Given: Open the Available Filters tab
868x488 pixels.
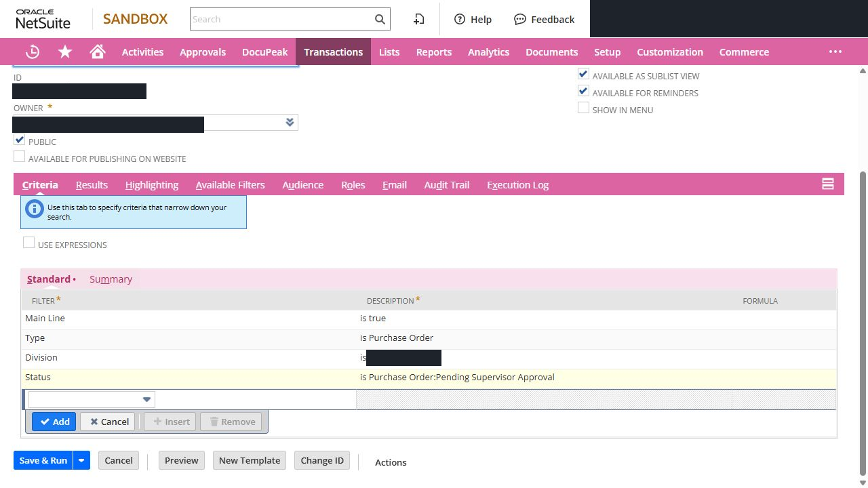Looking at the screenshot, I should pyautogui.click(x=230, y=184).
